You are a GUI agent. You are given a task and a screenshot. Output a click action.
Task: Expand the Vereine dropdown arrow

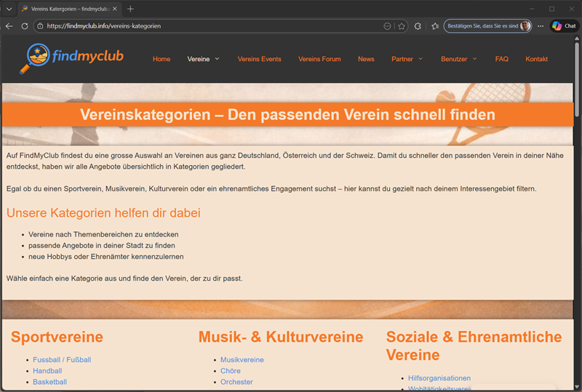coord(217,59)
